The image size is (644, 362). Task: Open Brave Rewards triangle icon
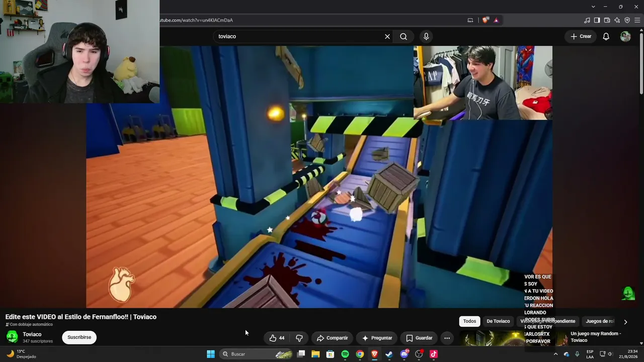[x=496, y=20]
